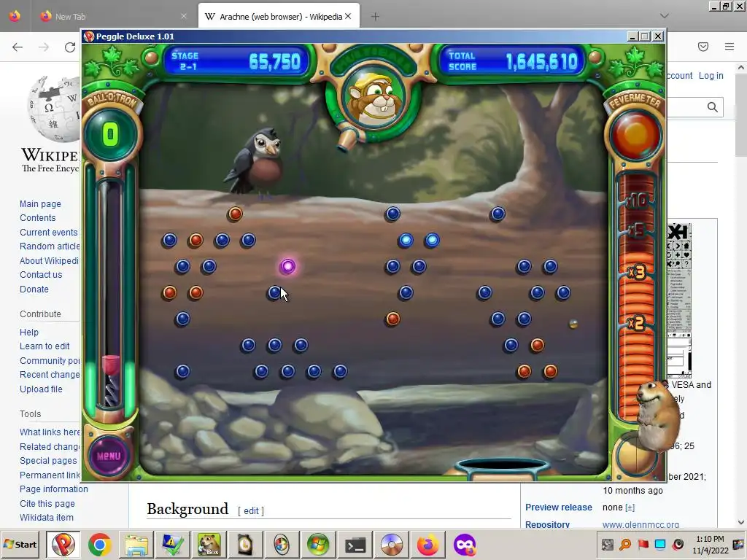The width and height of the screenshot is (747, 560).
Task: Open the disc drive taskbar icon
Action: 392,545
